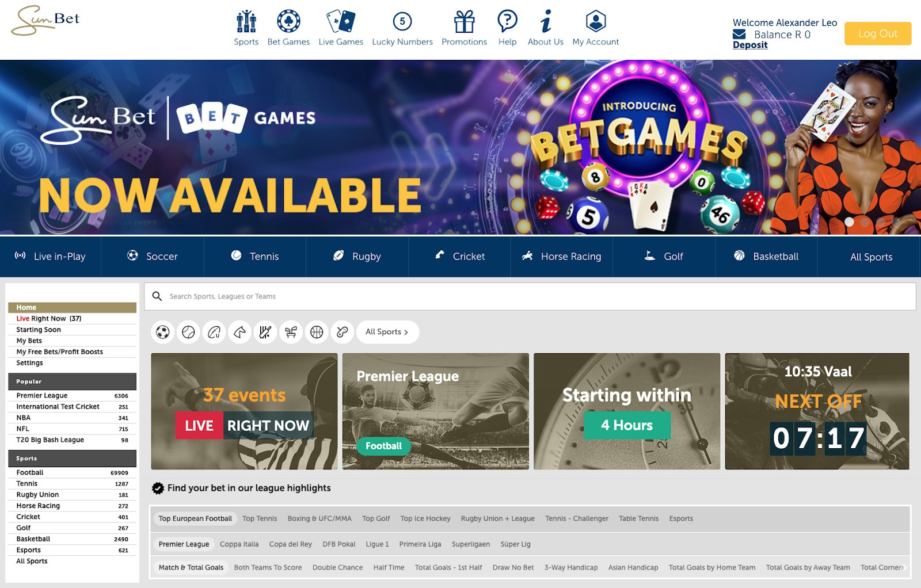The image size is (921, 588).
Task: Click the golf clubs filter icon
Action: 291,332
